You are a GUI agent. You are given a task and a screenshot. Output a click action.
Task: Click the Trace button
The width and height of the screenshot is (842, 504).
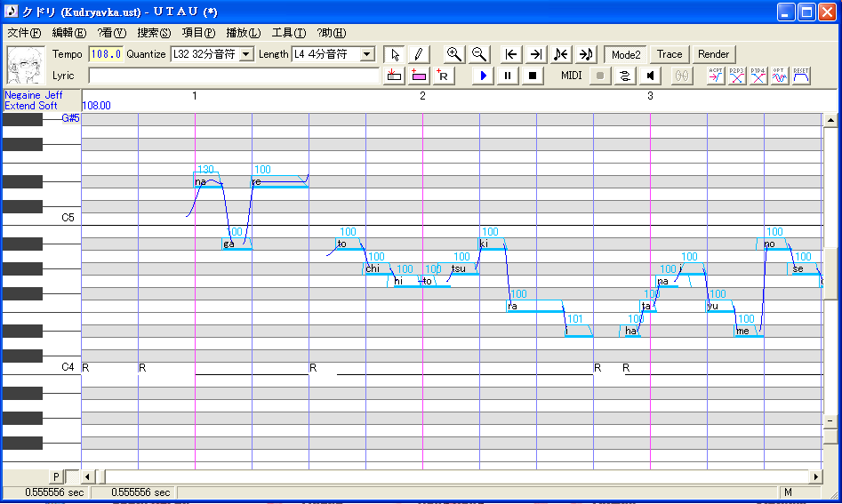(670, 54)
